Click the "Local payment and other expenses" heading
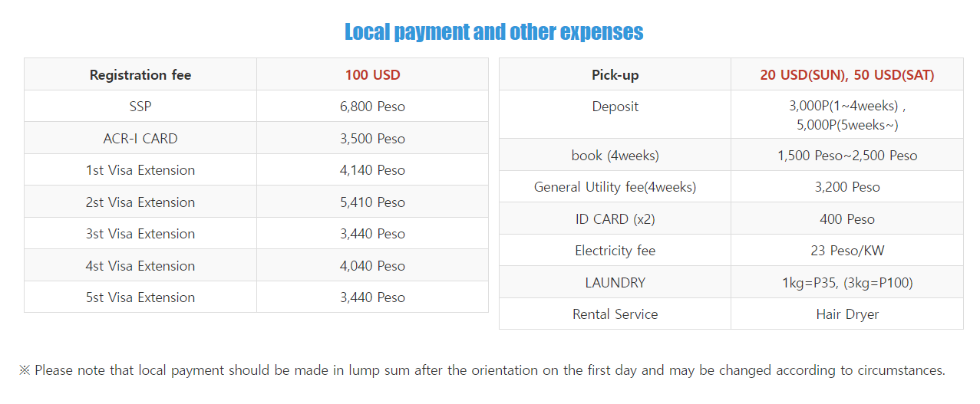 [x=493, y=32]
